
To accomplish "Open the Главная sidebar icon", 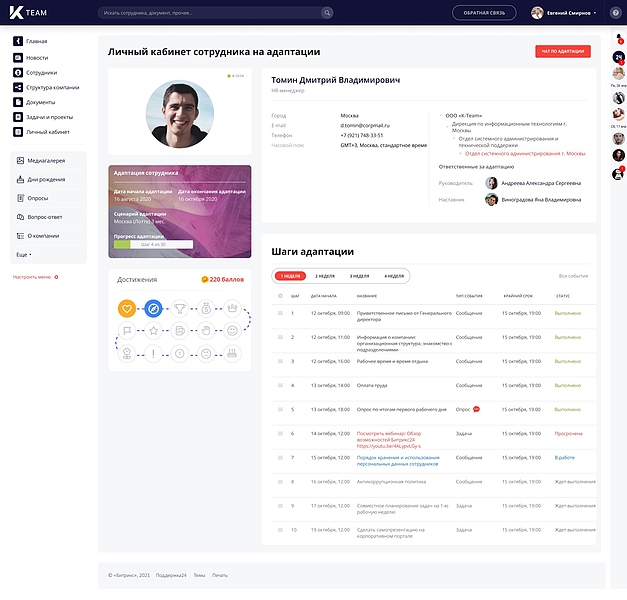I will click(18, 42).
